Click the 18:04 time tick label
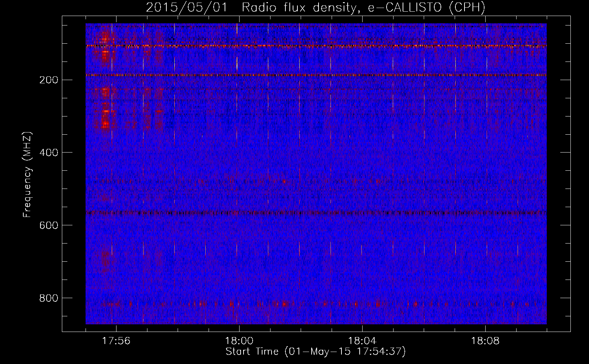589x364 pixels. pos(362,341)
